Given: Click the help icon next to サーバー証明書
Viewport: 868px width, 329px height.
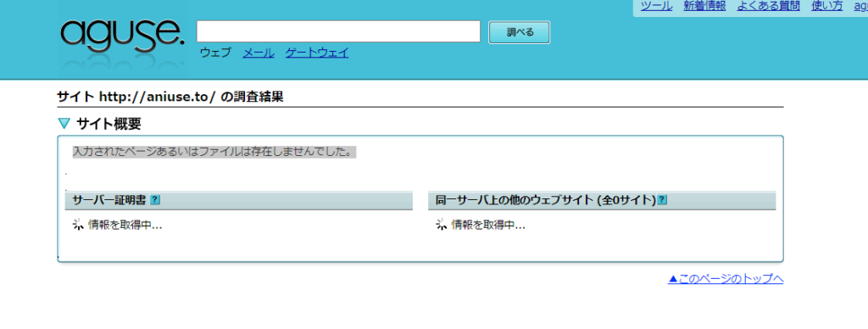Looking at the screenshot, I should [x=155, y=199].
